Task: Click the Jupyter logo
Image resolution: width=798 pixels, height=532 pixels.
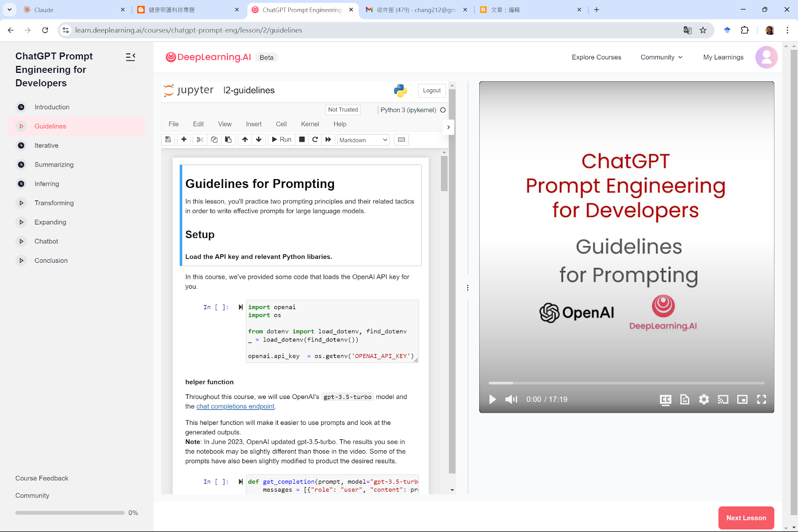Action: coord(189,90)
